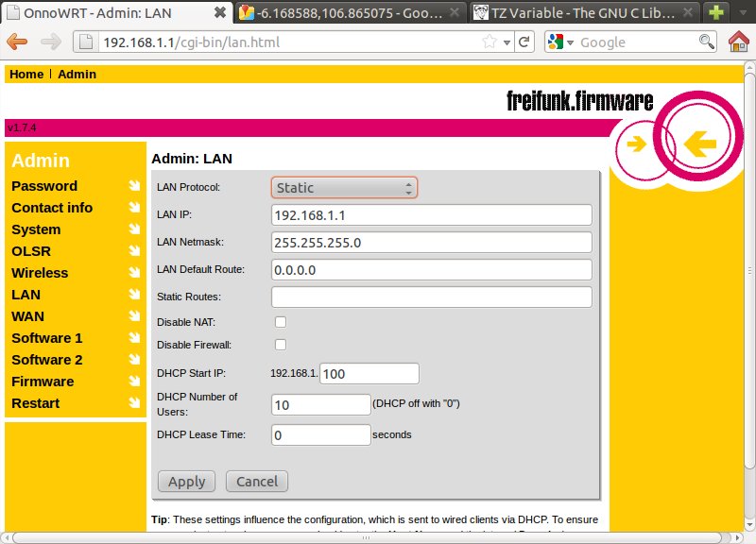Click the Apply button

coord(186,482)
